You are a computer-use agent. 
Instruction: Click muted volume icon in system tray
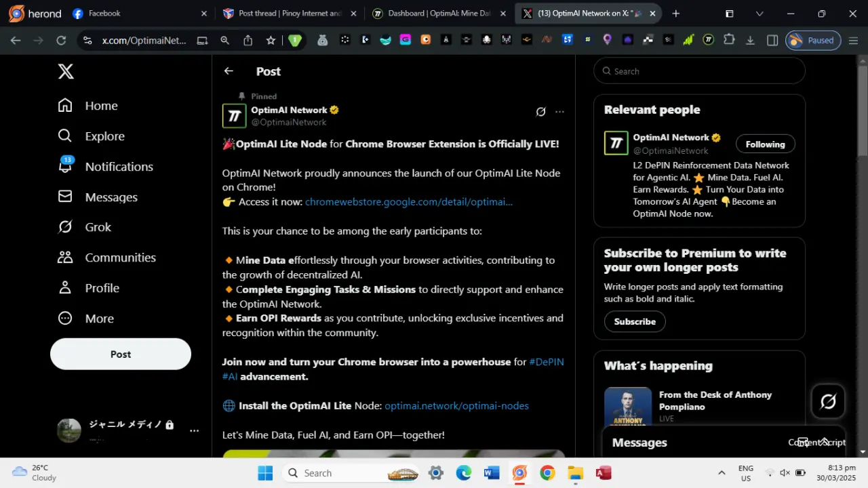click(785, 473)
